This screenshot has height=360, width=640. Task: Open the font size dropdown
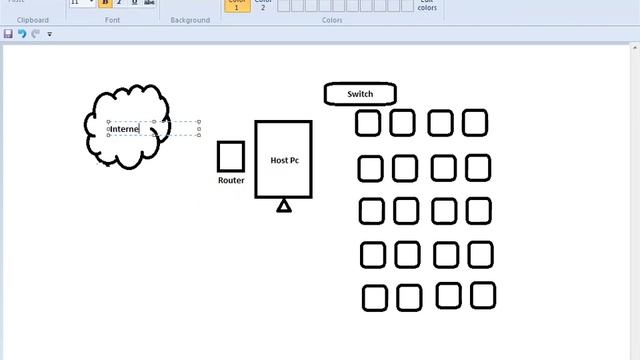(x=91, y=3)
